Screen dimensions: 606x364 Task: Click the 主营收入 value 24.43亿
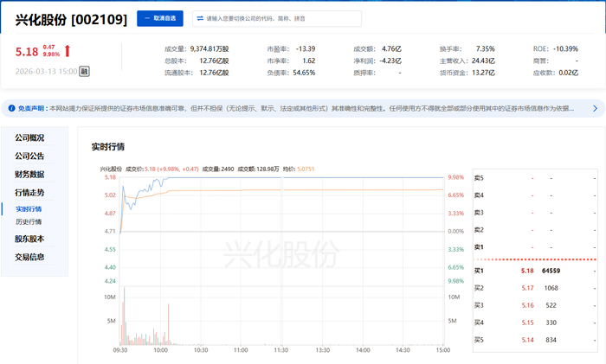point(483,61)
